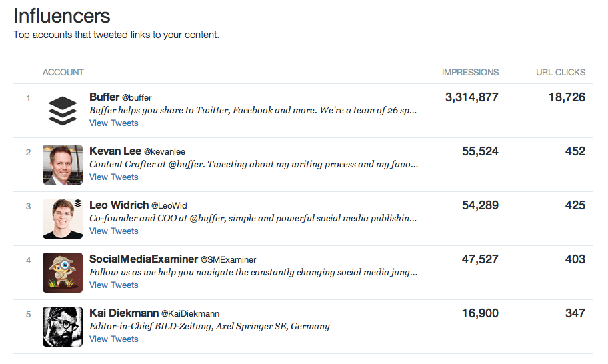Open View Tweets for SocialMediaExaminer
The image size is (608, 364).
pos(113,285)
